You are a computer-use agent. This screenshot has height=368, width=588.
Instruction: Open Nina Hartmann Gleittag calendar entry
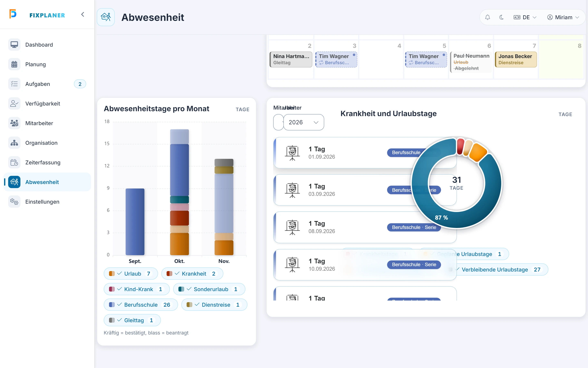pyautogui.click(x=291, y=59)
